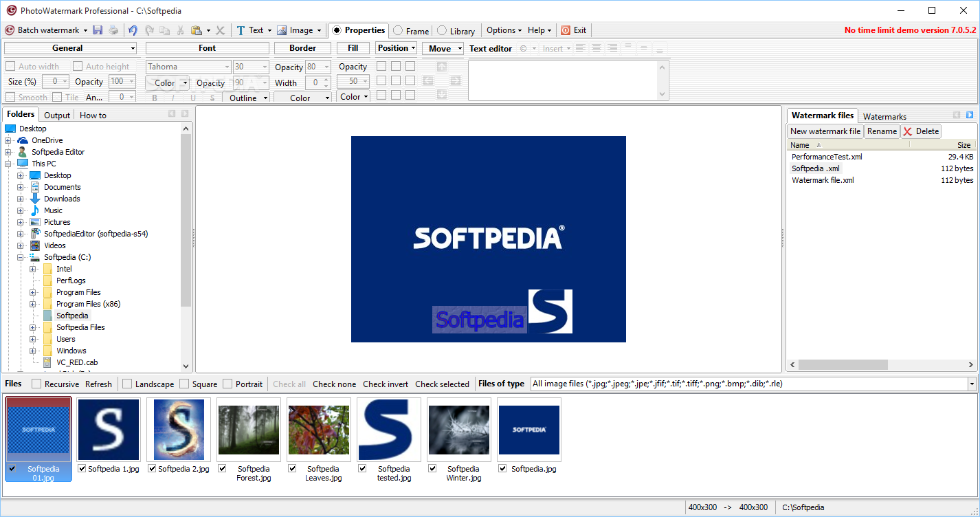
Task: Open the Tahoma font name dropdown
Action: click(x=227, y=67)
